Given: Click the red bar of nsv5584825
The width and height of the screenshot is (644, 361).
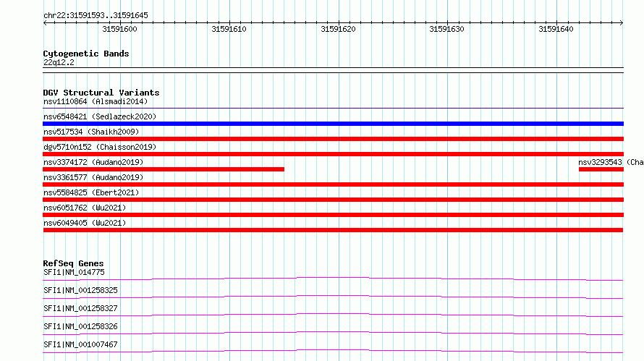Looking at the screenshot, I should tap(333, 200).
